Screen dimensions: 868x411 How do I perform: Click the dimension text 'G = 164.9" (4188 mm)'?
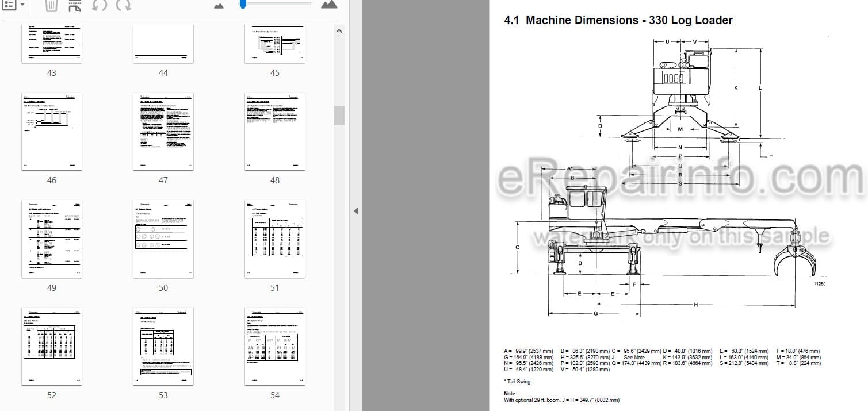click(x=528, y=357)
